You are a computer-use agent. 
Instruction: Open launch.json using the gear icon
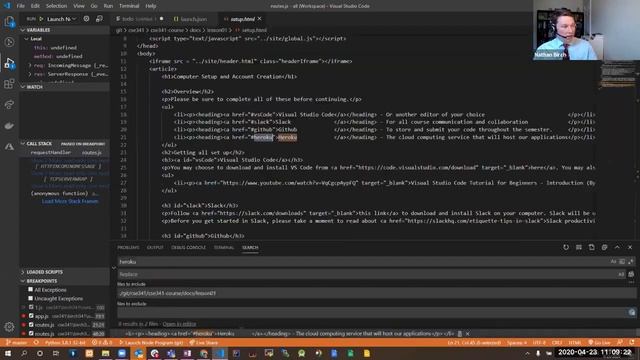coord(87,19)
